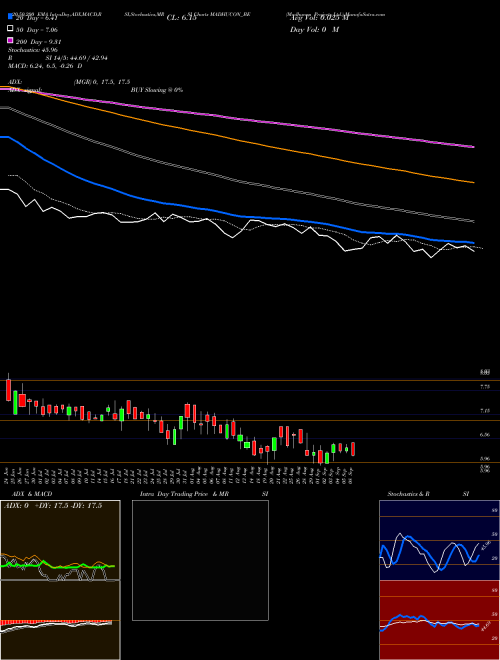Click the 'Stochastics: 43.96' readout
Image resolution: width=500 pixels, height=660 pixels.
33,50
